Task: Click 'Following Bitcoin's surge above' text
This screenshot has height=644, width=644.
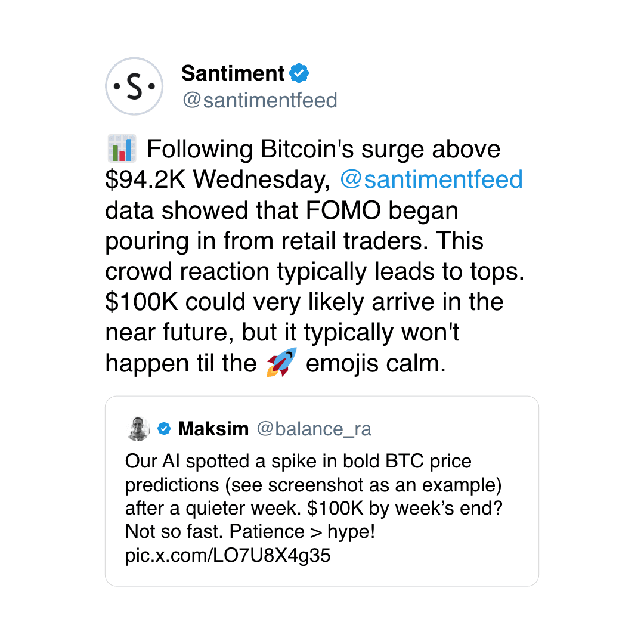Action: pos(324,148)
